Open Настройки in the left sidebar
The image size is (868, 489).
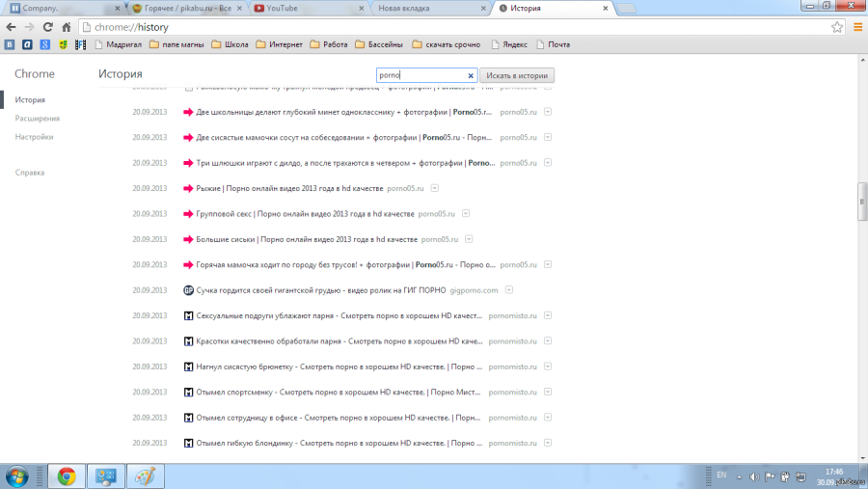(x=34, y=137)
